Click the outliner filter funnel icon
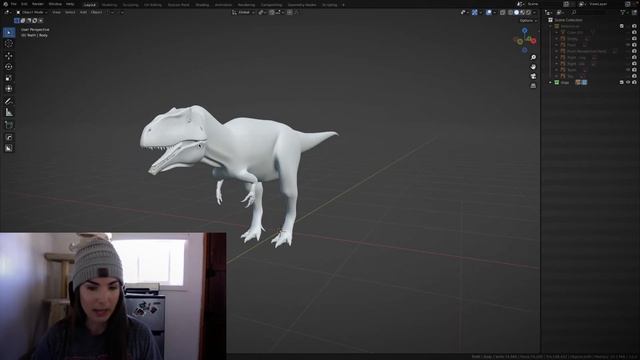 [622, 13]
